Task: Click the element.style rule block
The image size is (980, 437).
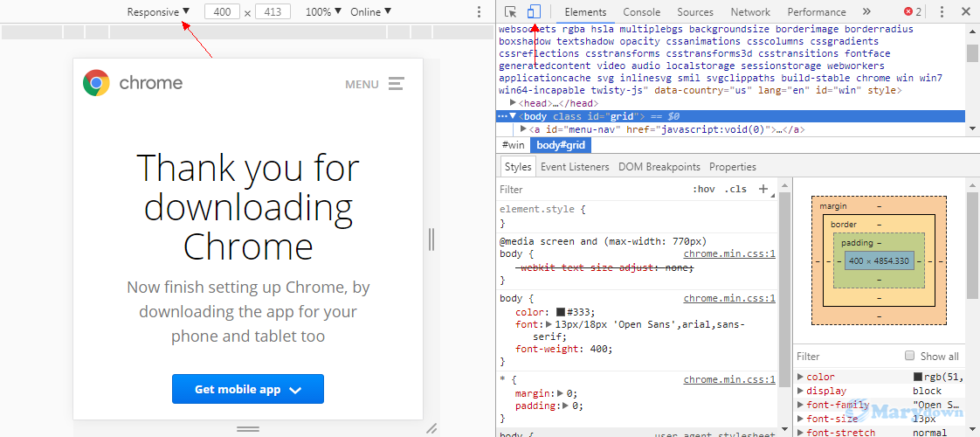Action: pos(638,216)
